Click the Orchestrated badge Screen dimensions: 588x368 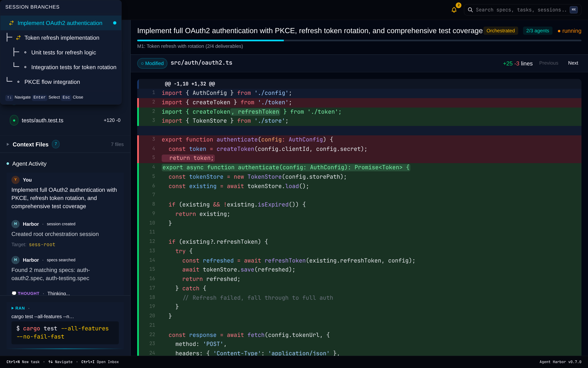pyautogui.click(x=501, y=31)
